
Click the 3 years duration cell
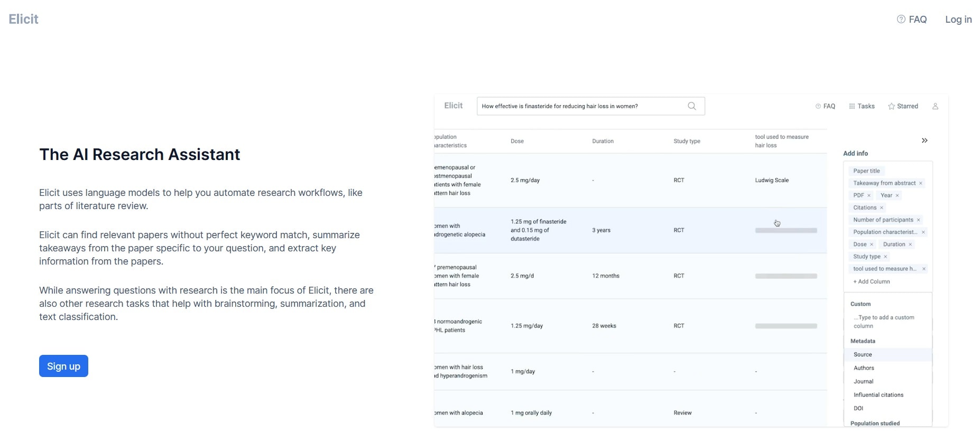[x=601, y=230]
